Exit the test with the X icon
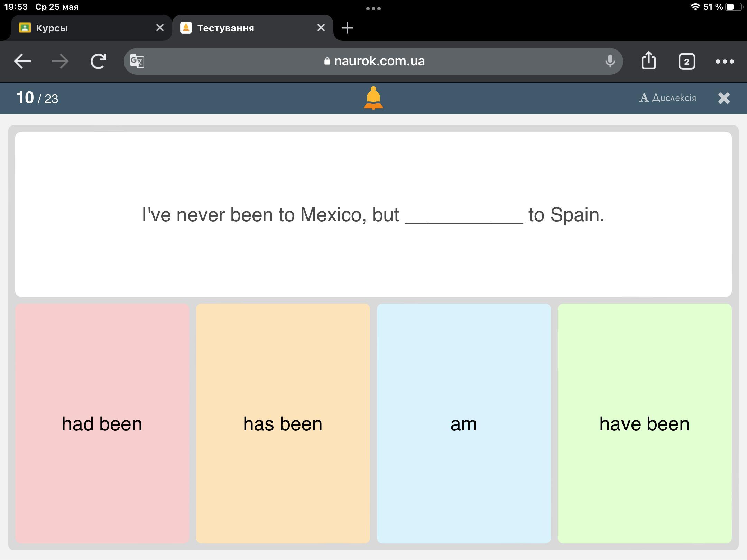The height and width of the screenshot is (560, 747). click(724, 98)
